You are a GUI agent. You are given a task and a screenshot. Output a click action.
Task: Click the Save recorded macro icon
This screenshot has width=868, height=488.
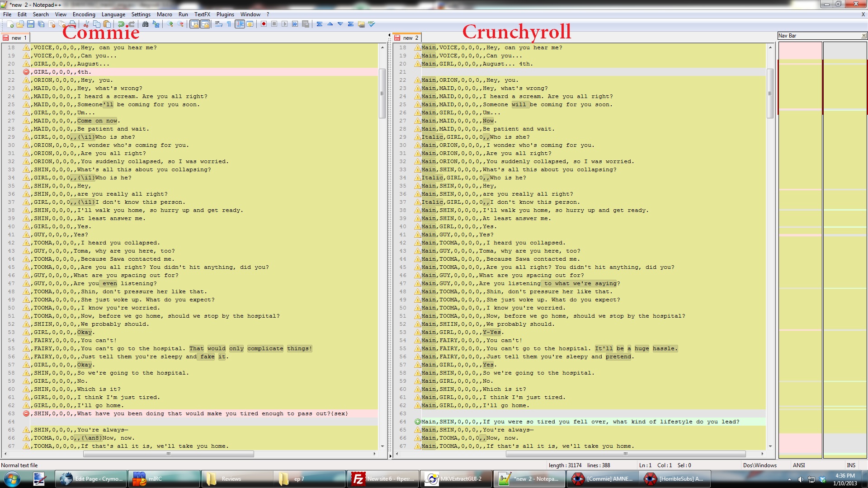click(x=306, y=24)
